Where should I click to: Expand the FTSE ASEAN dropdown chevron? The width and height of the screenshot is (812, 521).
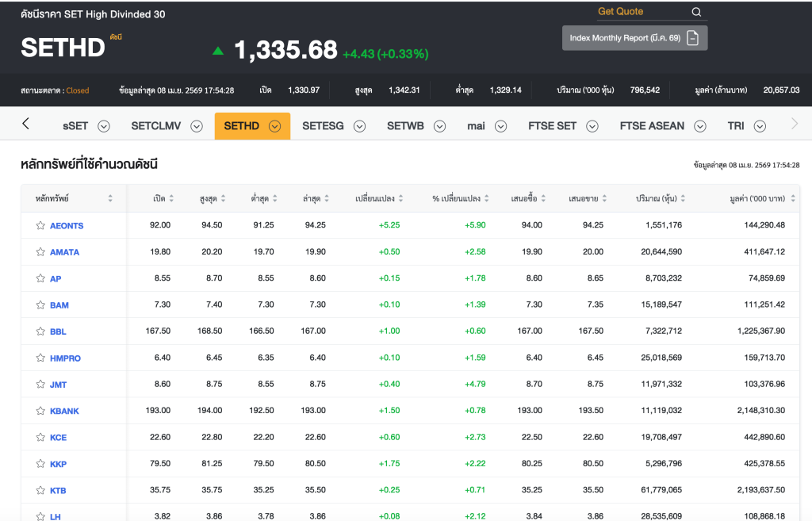tap(700, 126)
